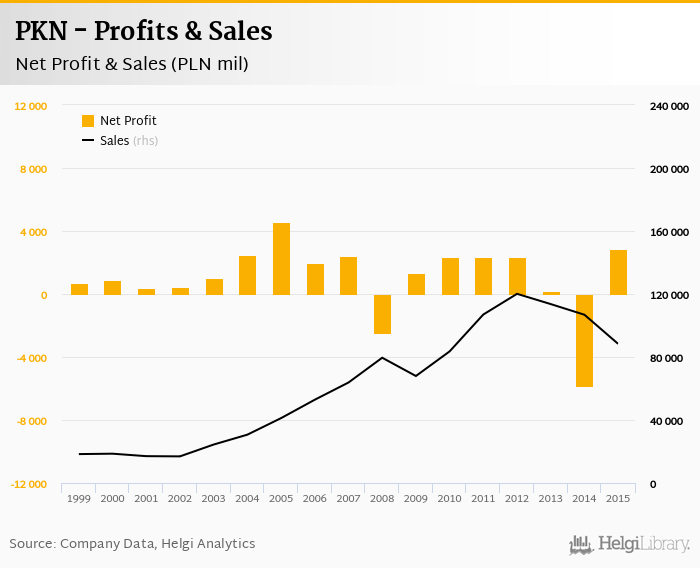Screen dimensions: 700x568
Task: Click the 2004 net profit bar
Action: [248, 275]
